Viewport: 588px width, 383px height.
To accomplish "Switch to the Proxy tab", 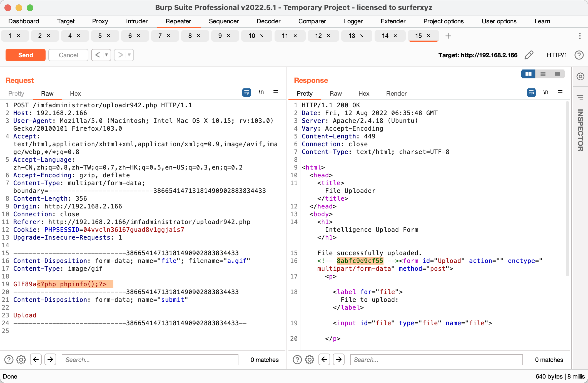I will tap(100, 21).
